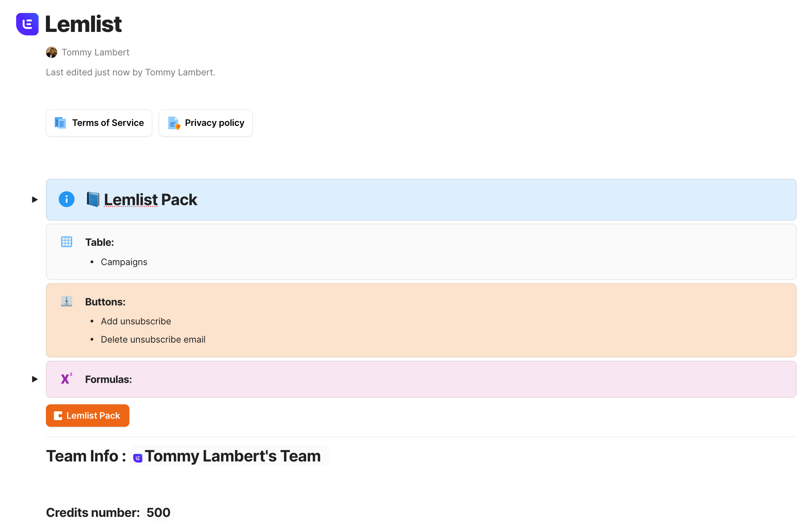This screenshot has width=812, height=526.
Task: Click the purple Lemlist logo icon
Action: click(27, 24)
